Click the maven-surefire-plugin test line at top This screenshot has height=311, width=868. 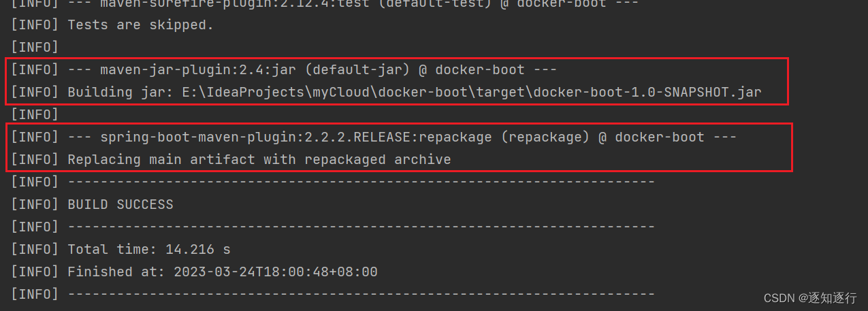(x=325, y=3)
